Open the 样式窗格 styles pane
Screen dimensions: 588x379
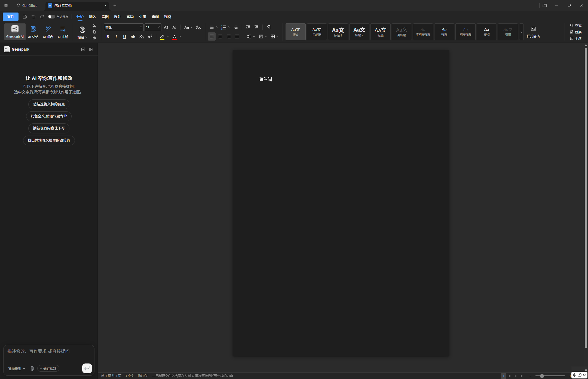[533, 32]
